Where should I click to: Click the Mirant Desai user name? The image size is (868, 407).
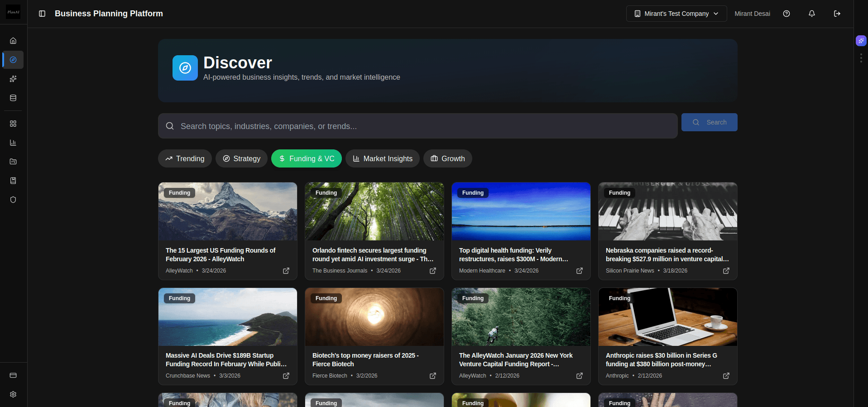[x=752, y=14]
